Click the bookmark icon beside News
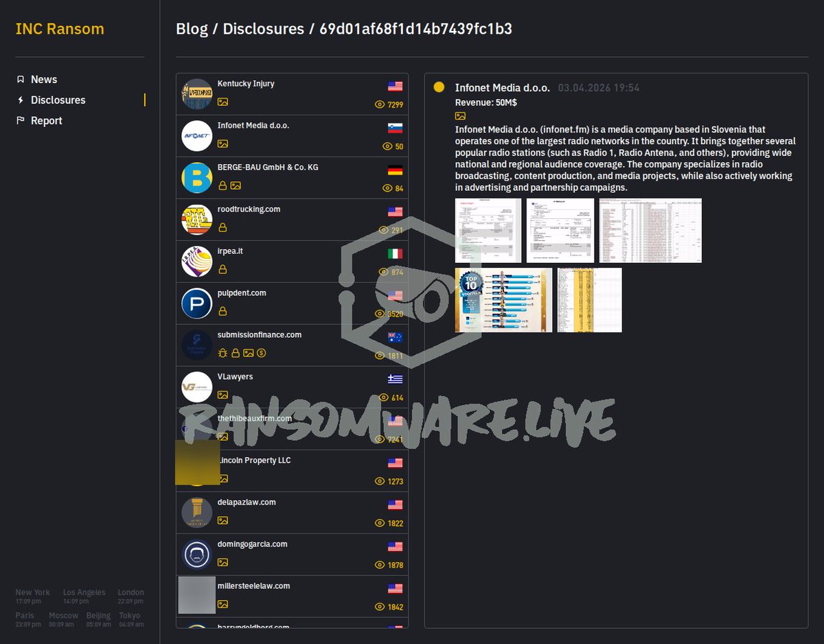 click(21, 80)
